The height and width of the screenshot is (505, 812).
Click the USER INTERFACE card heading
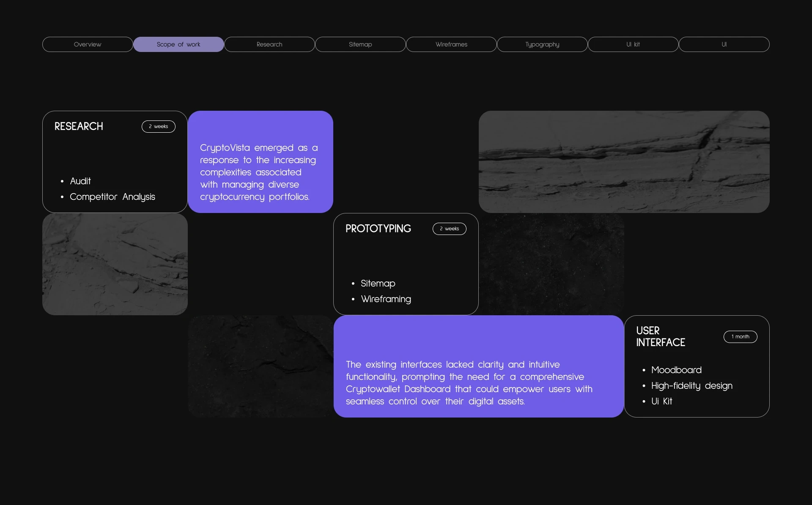[661, 336]
